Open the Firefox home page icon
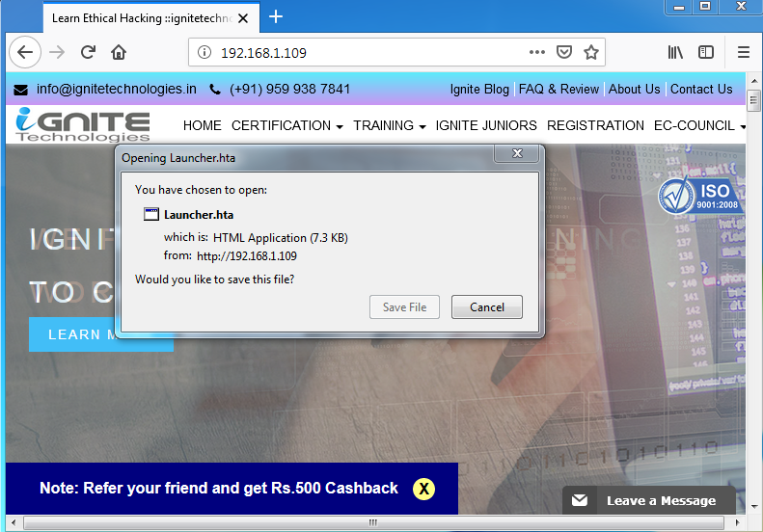Screen dimensions: 763x532 point(119,52)
